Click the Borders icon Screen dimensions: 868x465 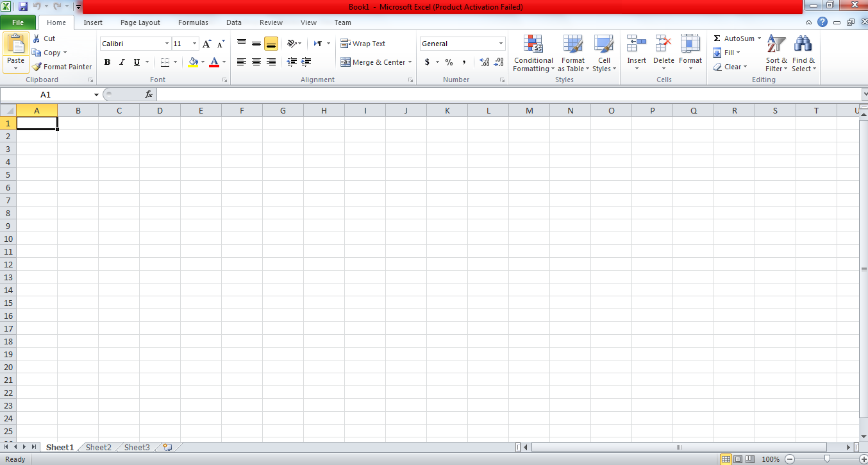click(x=165, y=62)
